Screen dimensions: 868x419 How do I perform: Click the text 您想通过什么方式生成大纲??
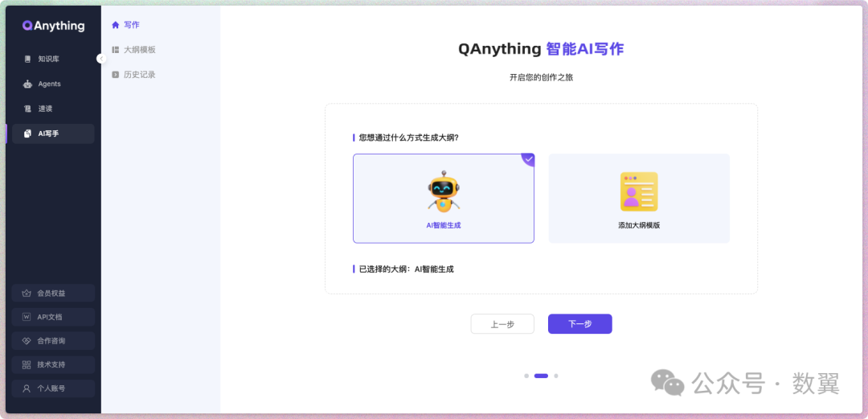click(408, 138)
